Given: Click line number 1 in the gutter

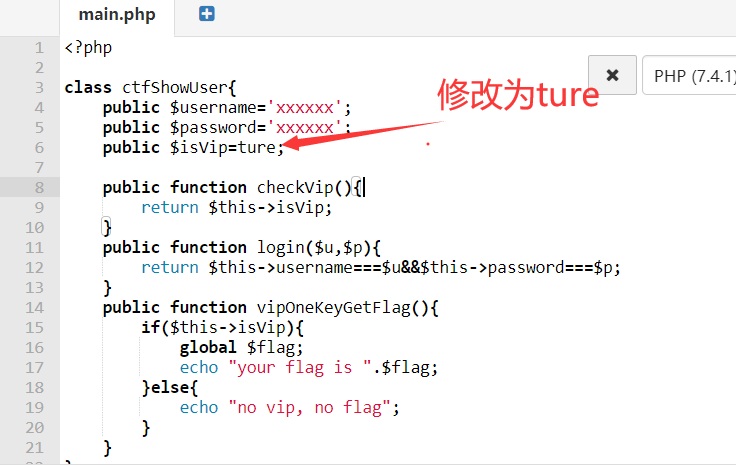Looking at the screenshot, I should coord(39,47).
